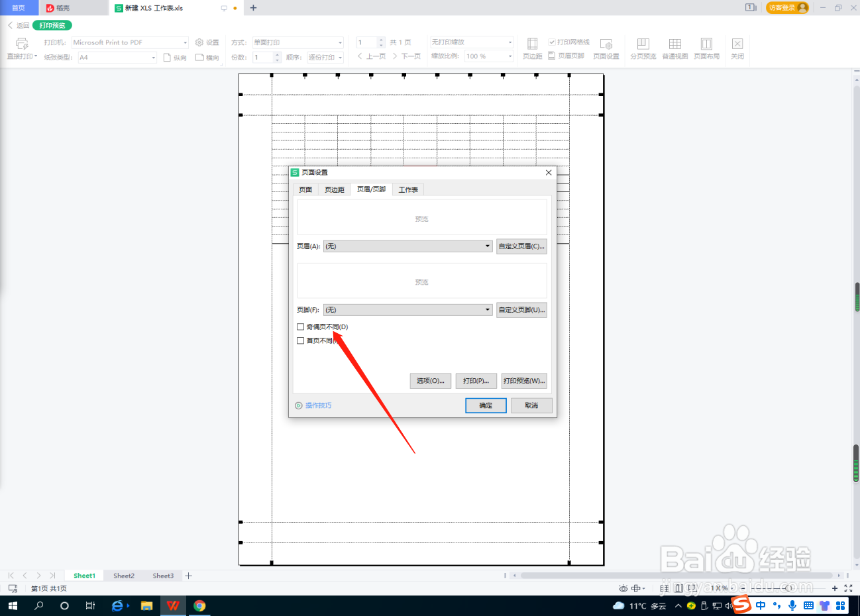
Task: Switch to 页面布局 view
Action: pos(707,48)
